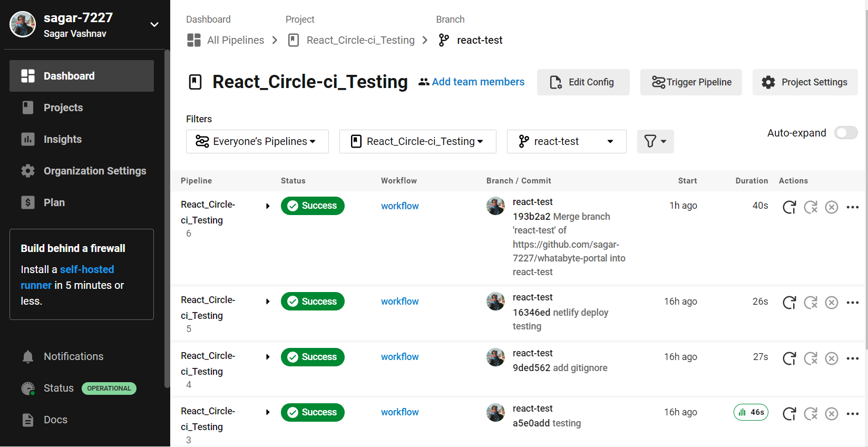The height and width of the screenshot is (447, 868).
Task: Click the Trigger Pipeline button
Action: (x=691, y=82)
